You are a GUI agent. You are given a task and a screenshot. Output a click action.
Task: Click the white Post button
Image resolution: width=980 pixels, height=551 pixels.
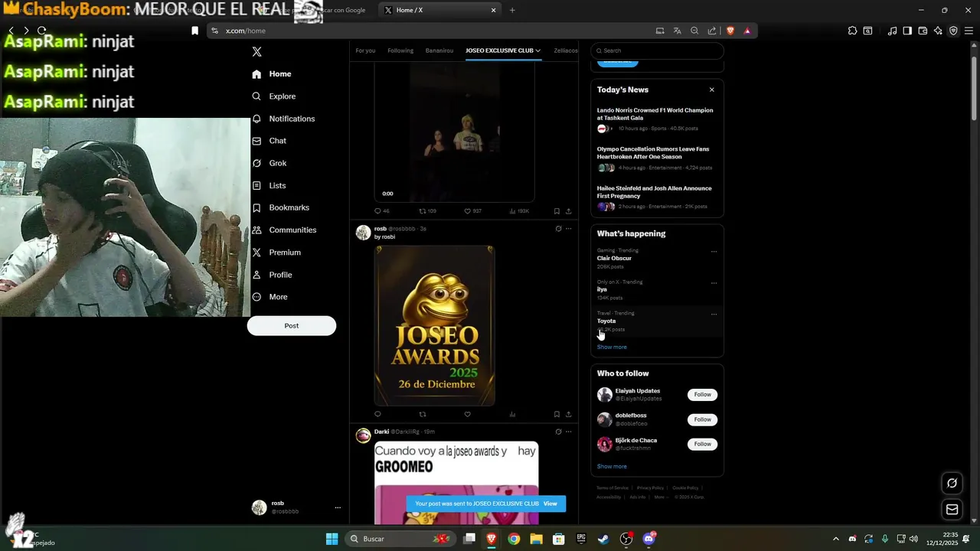[x=292, y=326]
